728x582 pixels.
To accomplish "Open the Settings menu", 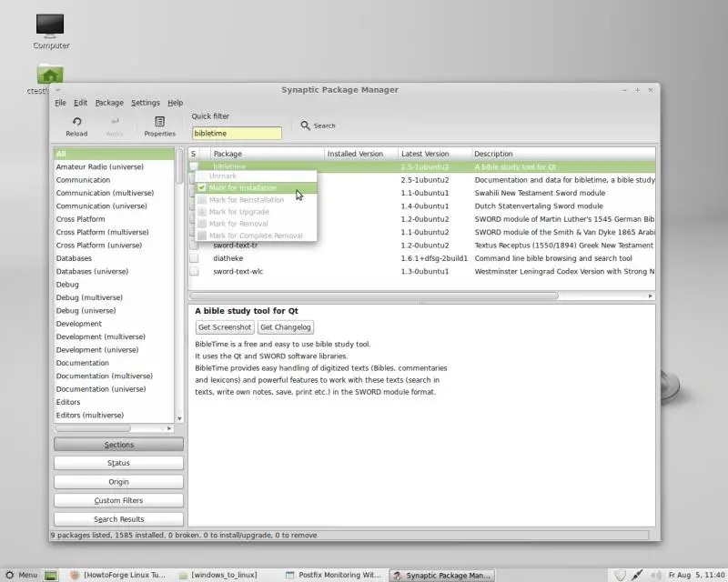I will (x=146, y=103).
